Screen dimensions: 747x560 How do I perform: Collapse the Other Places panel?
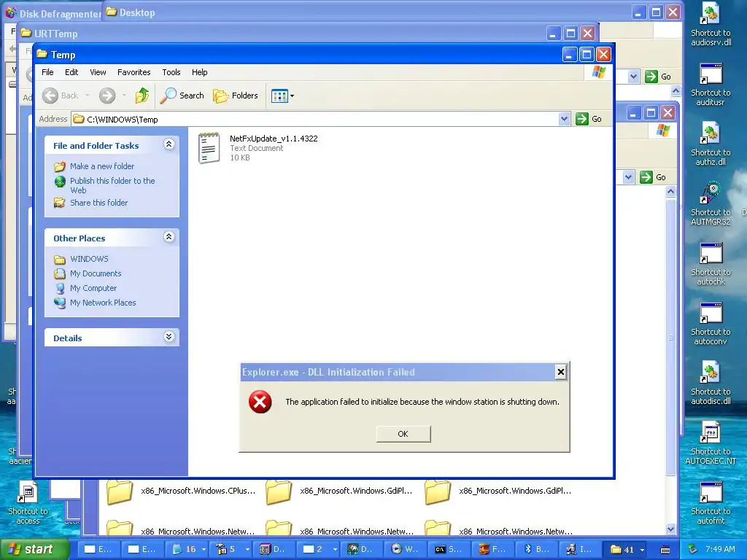point(169,237)
